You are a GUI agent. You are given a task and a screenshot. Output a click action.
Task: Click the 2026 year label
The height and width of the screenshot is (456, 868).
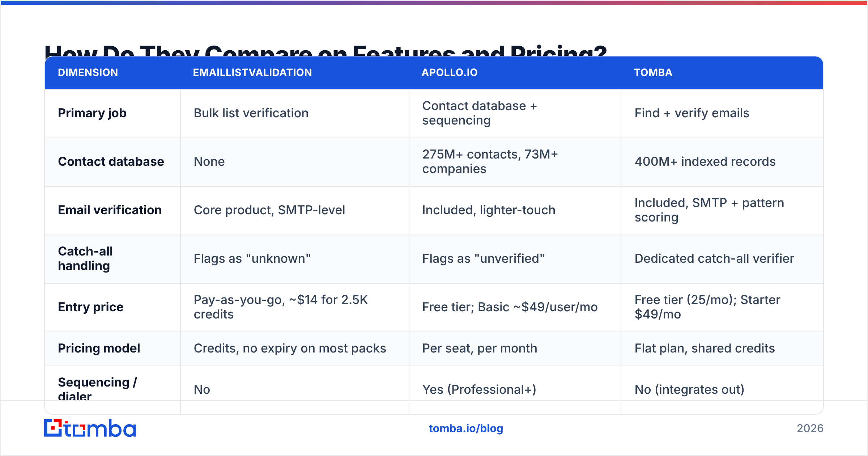[810, 428]
